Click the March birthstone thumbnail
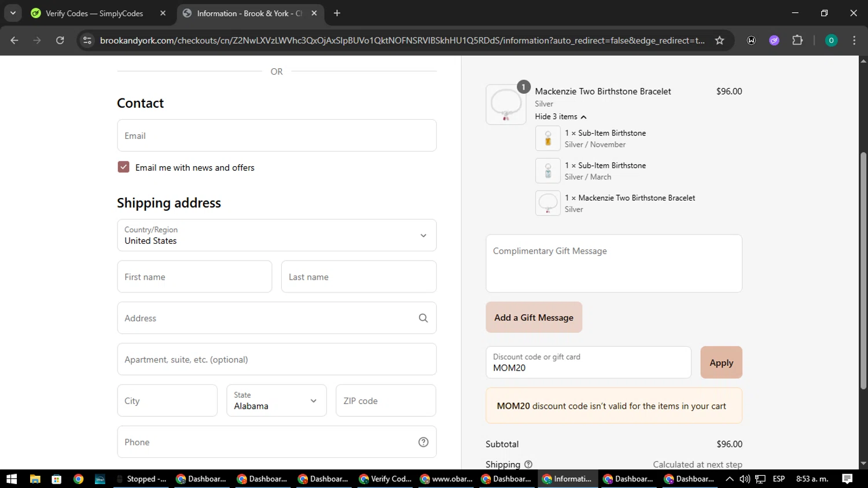Image resolution: width=868 pixels, height=488 pixels. point(547,171)
